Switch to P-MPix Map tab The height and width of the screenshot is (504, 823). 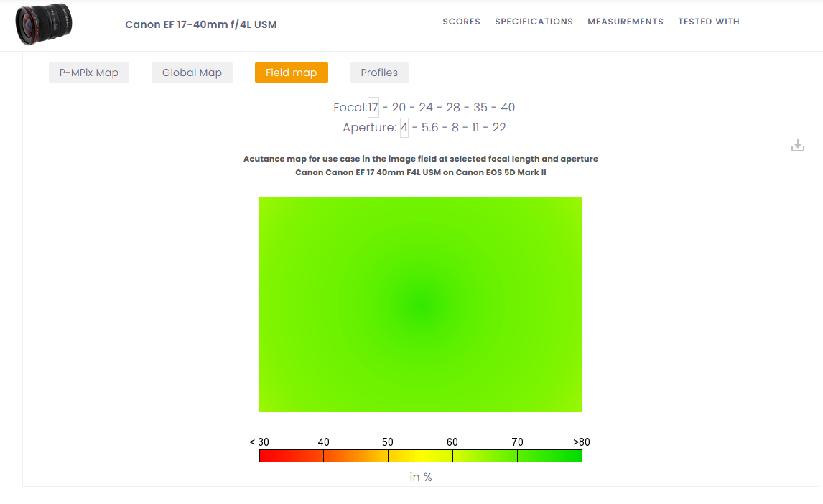click(89, 73)
